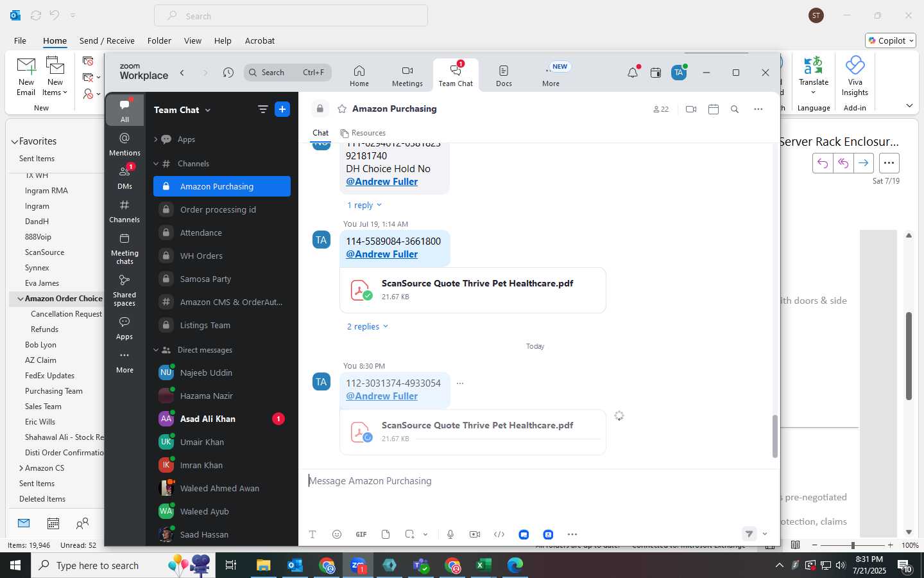Collapse the Direct messages section
Image resolution: width=924 pixels, height=578 pixels.
[155, 350]
